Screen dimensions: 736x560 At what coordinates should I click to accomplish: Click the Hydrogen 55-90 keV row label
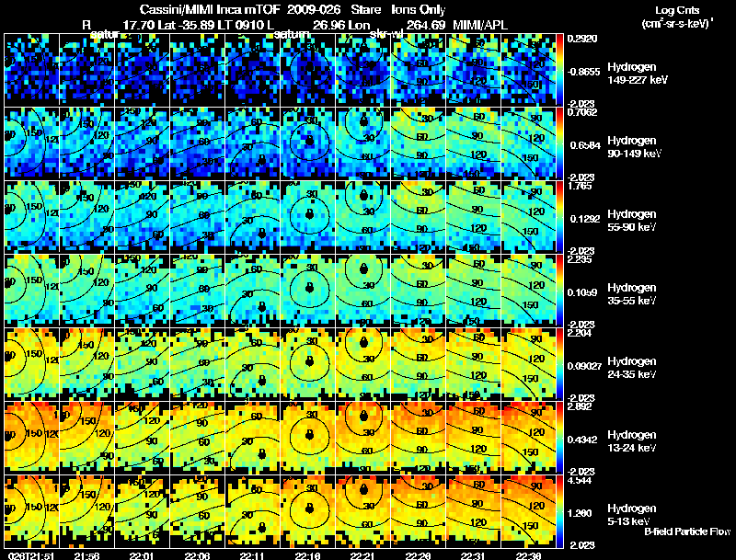pyautogui.click(x=632, y=221)
